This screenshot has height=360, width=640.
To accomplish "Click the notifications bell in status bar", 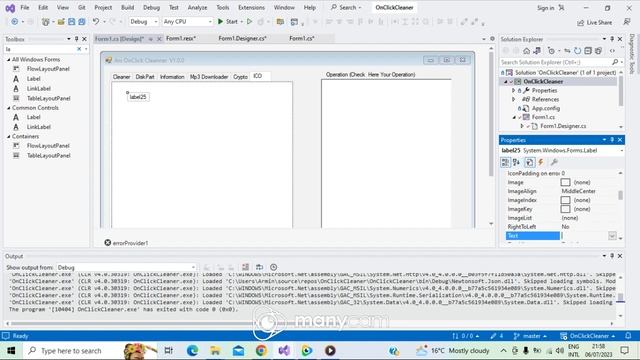I will pyautogui.click(x=628, y=336).
